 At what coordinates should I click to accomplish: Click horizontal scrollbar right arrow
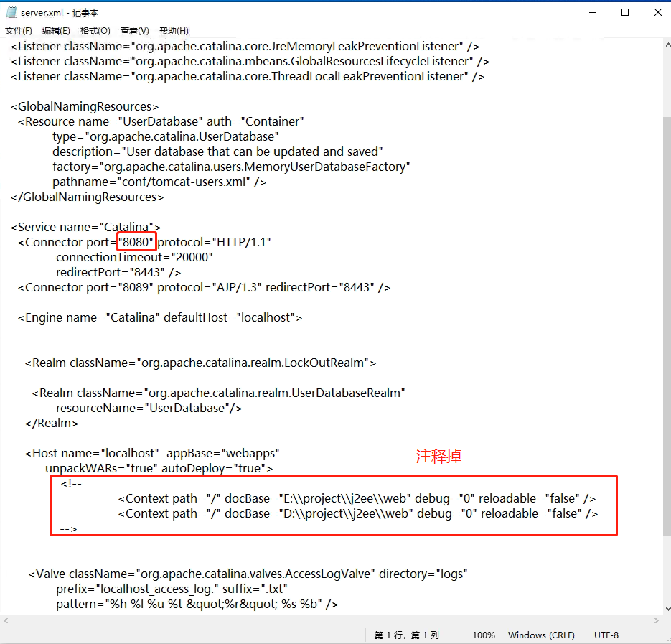point(657,620)
